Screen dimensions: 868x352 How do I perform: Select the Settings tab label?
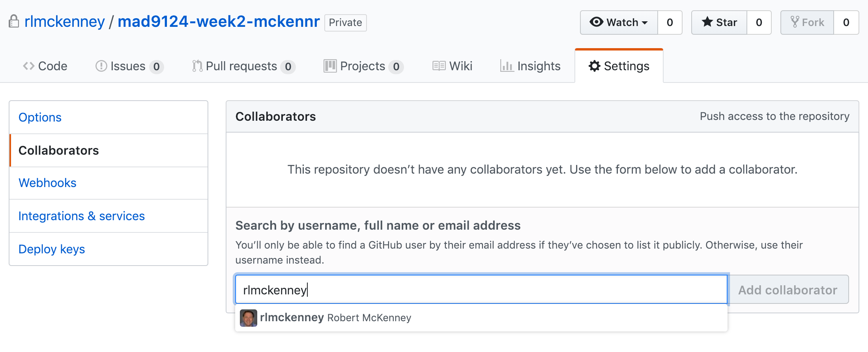click(627, 66)
